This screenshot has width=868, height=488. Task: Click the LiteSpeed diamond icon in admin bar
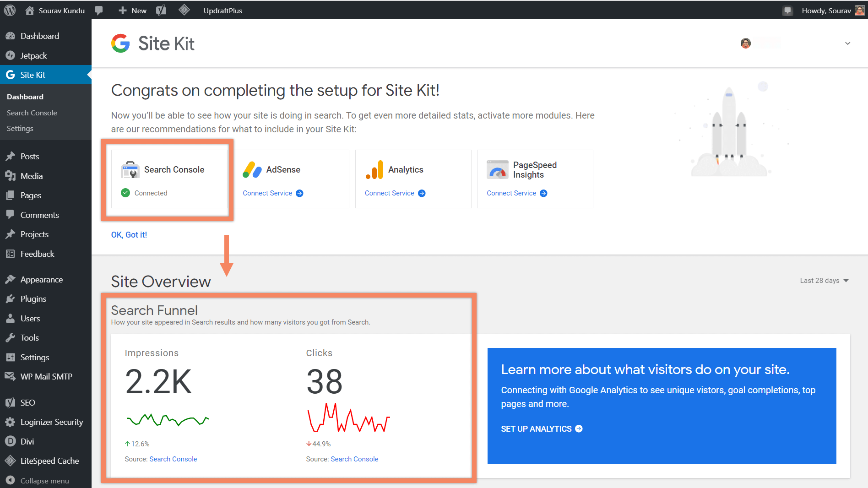(x=184, y=10)
